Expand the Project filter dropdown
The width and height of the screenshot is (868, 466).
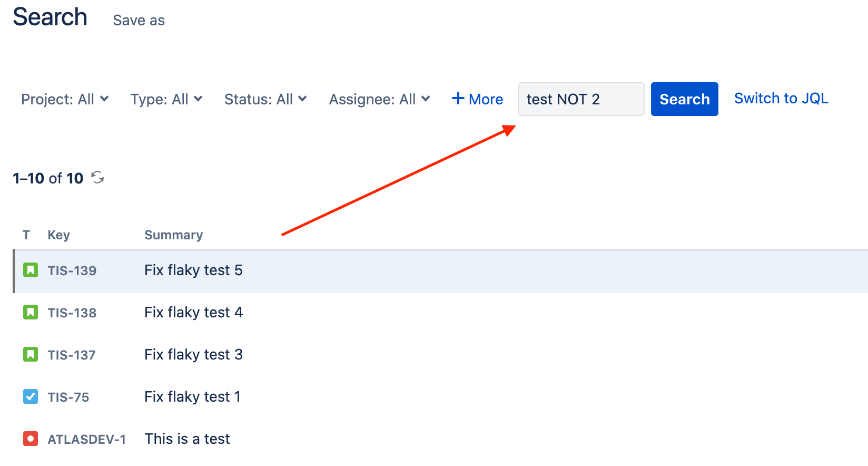coord(65,99)
